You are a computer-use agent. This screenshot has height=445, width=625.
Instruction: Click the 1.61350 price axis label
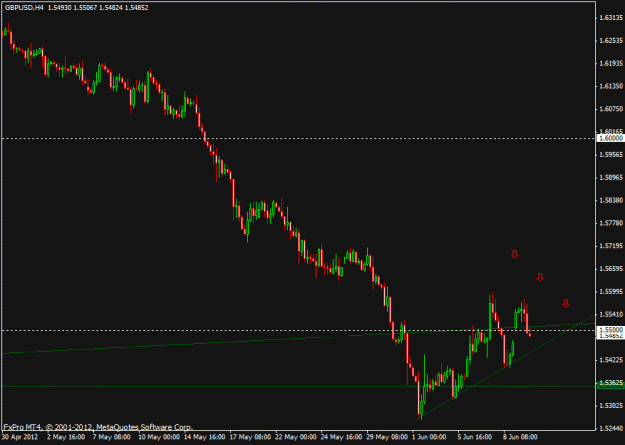pyautogui.click(x=611, y=86)
